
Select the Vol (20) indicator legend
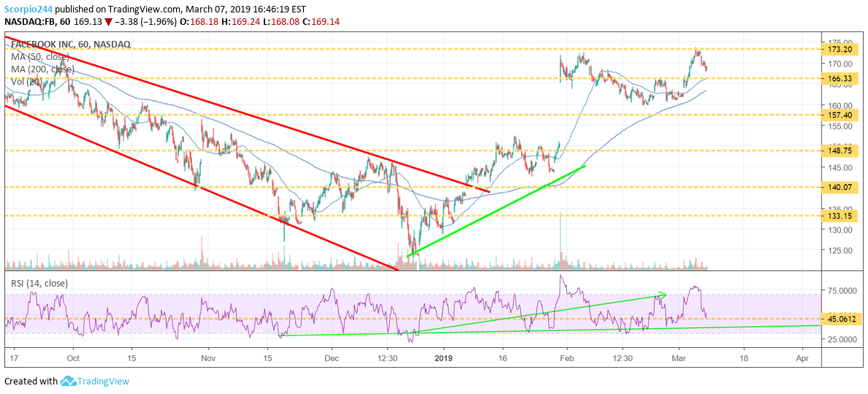(26, 82)
